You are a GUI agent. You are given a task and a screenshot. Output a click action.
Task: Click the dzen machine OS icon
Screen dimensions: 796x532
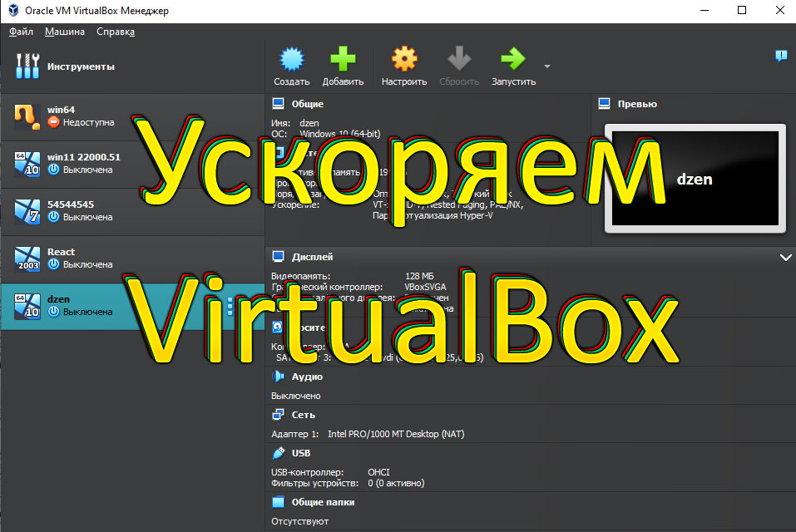coord(27,307)
